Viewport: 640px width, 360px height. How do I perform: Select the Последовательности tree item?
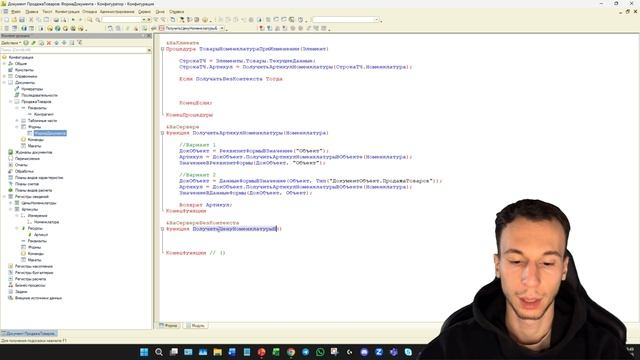(x=40, y=96)
